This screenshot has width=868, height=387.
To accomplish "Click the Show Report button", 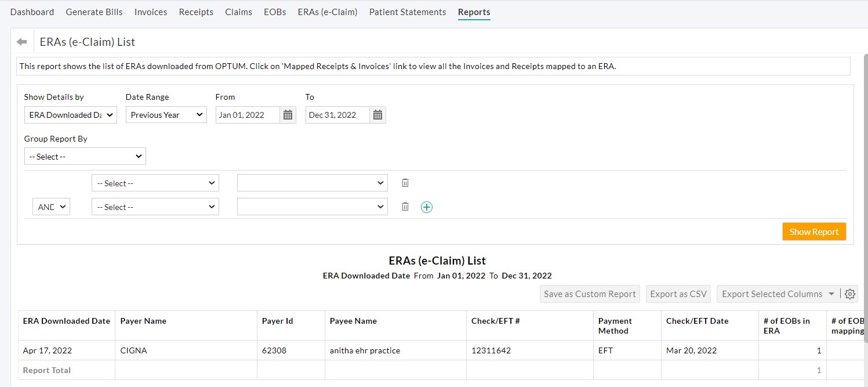I will 813,231.
